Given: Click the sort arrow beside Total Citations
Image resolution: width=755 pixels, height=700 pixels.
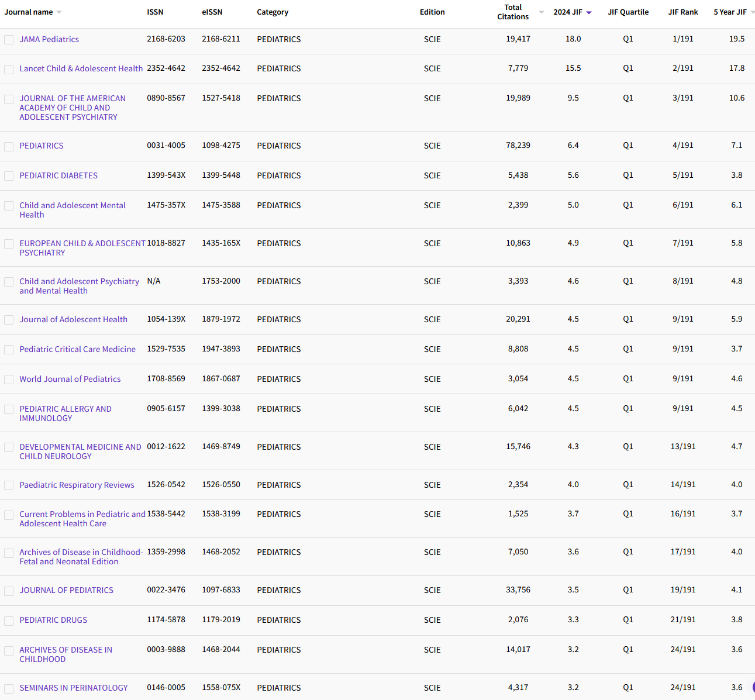Looking at the screenshot, I should pyautogui.click(x=541, y=12).
